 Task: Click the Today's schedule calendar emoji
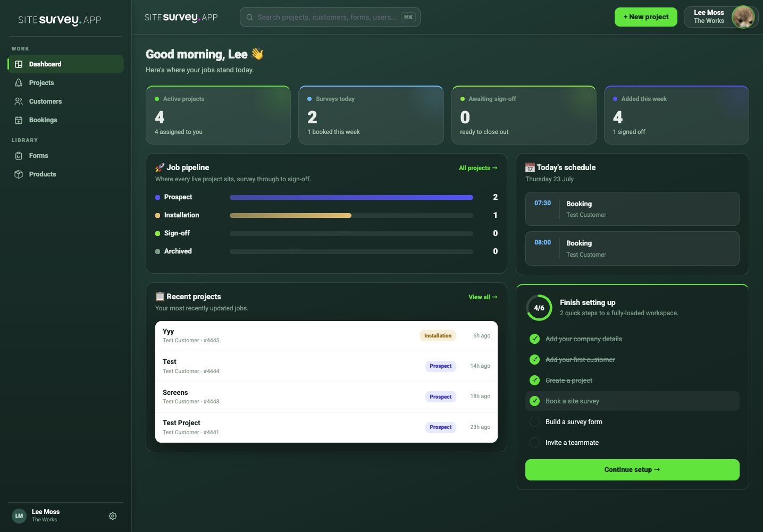click(x=530, y=167)
